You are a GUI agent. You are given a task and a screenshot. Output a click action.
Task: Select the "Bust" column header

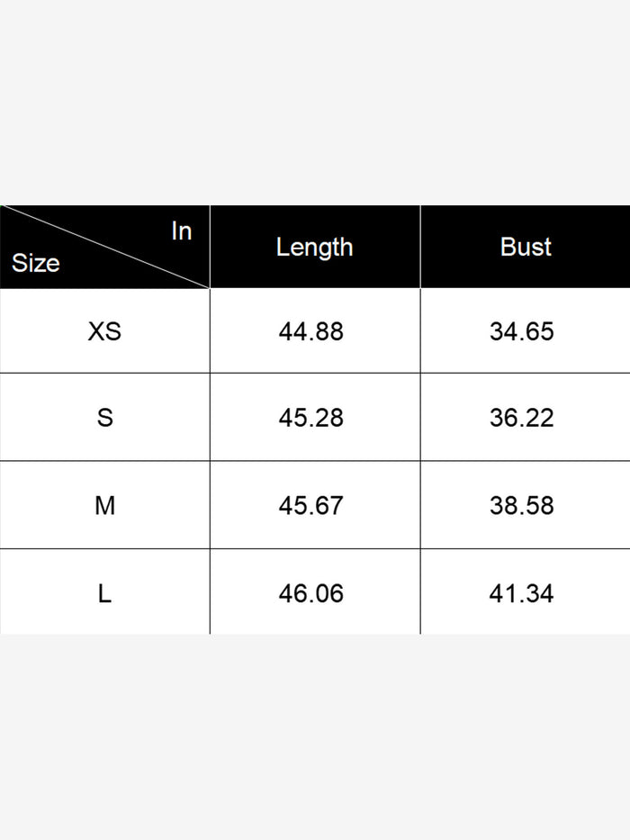(x=526, y=248)
